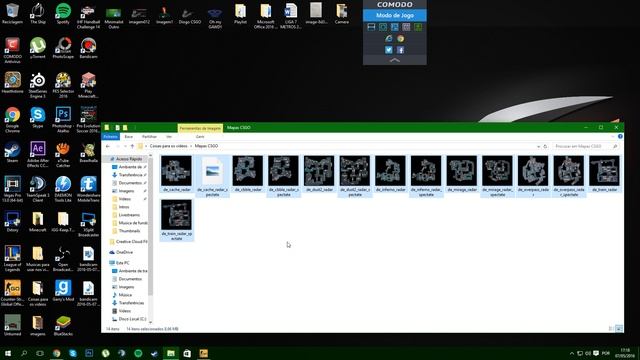The image size is (640, 360).
Task: Open the Vegas Pro 13 desktop shortcut
Action: click(12, 189)
